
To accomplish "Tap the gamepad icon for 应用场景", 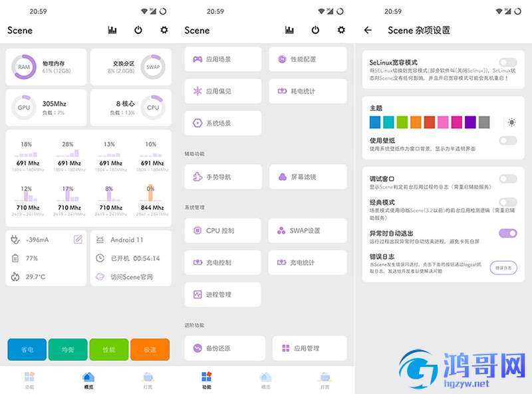I will coord(198,59).
